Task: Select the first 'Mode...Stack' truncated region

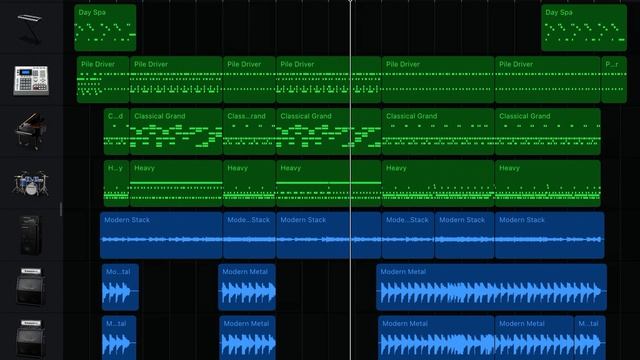Action: [x=249, y=235]
